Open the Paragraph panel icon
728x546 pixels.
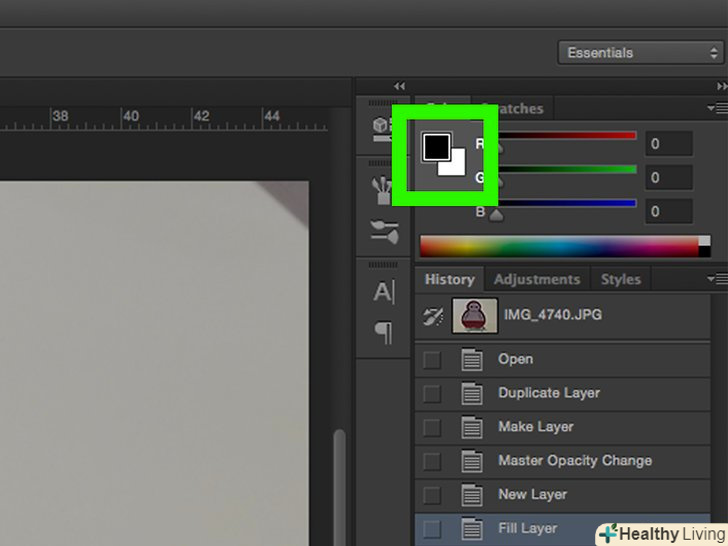pos(383,333)
